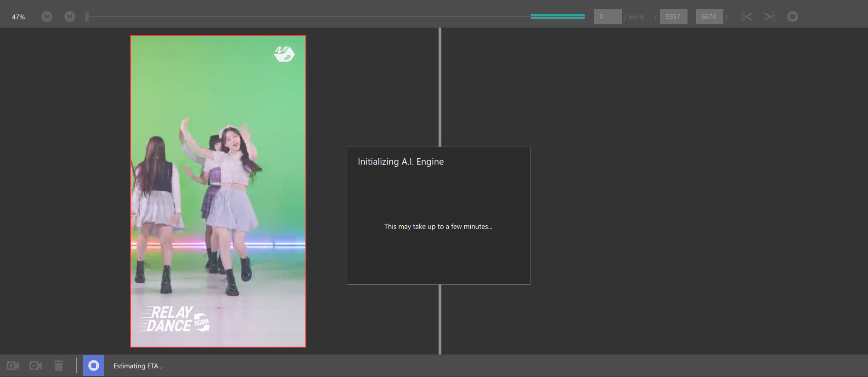Click the add video camera icon
The height and width of the screenshot is (377, 868).
(13, 366)
